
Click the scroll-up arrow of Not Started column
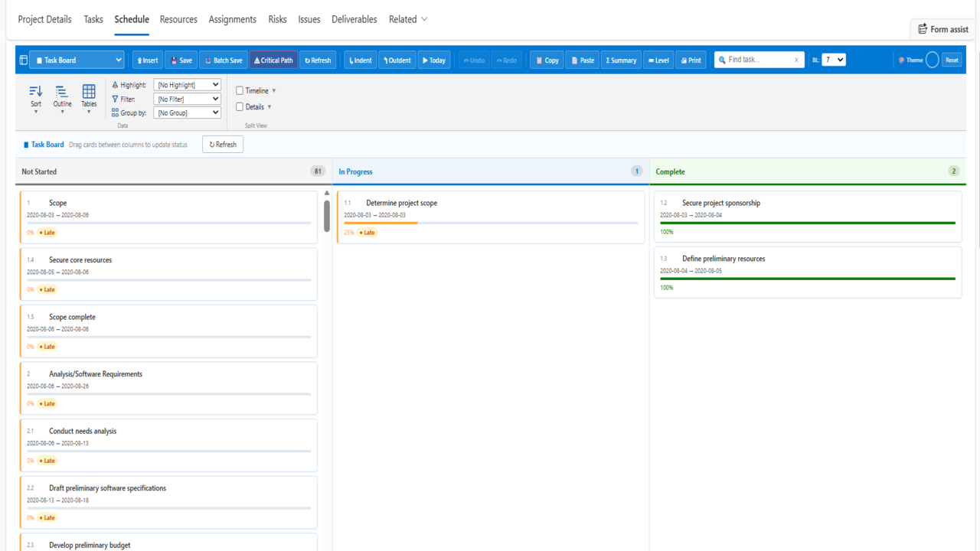327,193
